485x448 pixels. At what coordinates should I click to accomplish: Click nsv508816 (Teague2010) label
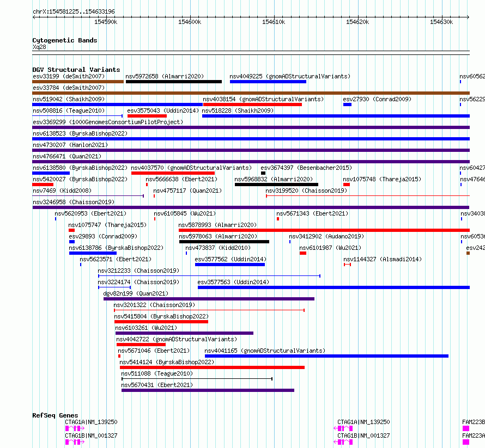(x=69, y=111)
